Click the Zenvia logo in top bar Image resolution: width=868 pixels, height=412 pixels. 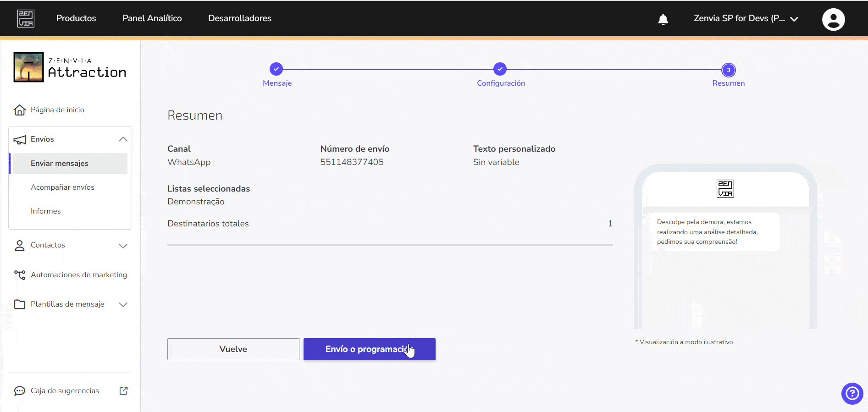point(26,18)
